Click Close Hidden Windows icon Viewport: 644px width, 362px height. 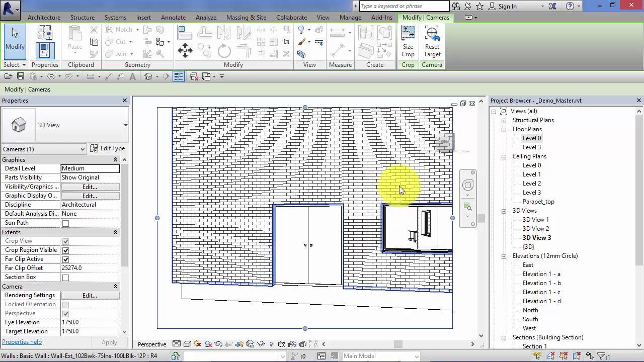pos(194,76)
